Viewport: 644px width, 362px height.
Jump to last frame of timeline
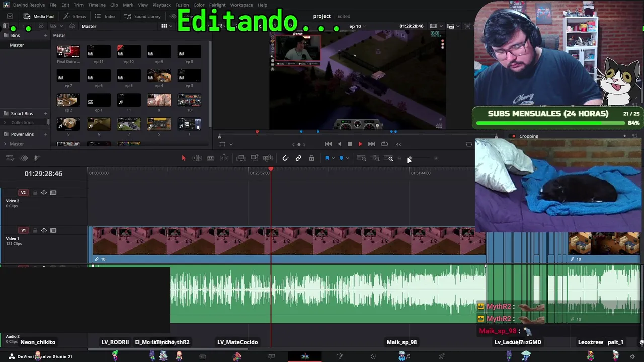pyautogui.click(x=371, y=144)
